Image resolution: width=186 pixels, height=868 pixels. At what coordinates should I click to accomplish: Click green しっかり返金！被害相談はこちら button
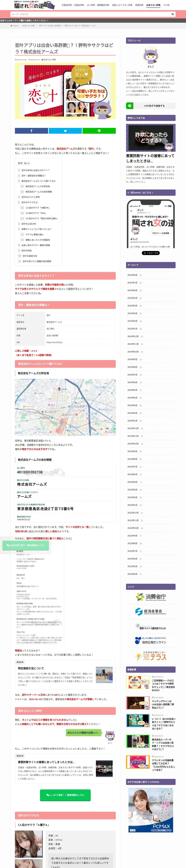pyautogui.click(x=65, y=795)
